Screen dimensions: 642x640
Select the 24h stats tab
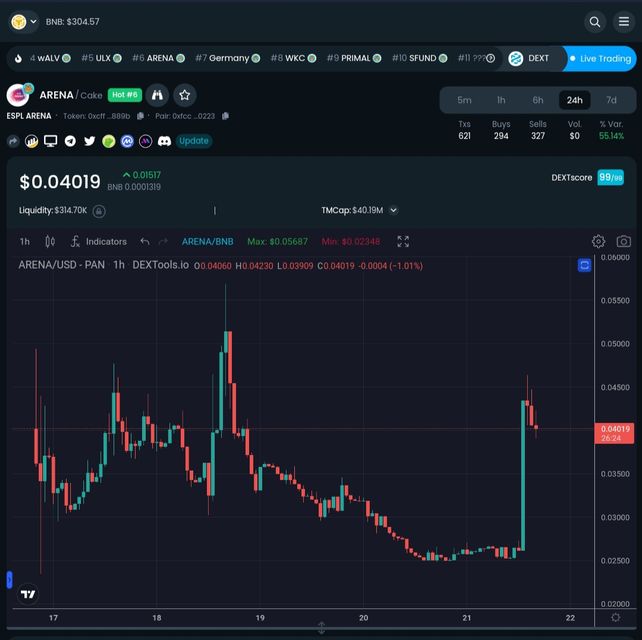point(574,100)
